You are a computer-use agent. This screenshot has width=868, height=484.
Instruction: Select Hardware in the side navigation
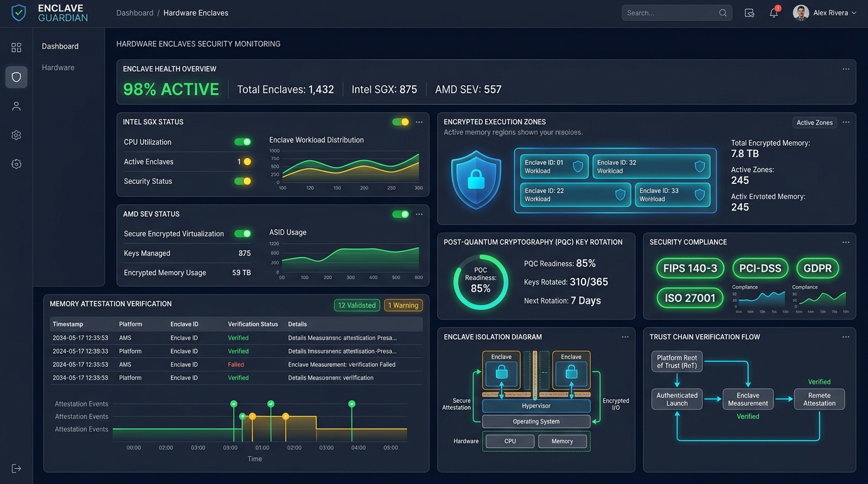tap(58, 67)
